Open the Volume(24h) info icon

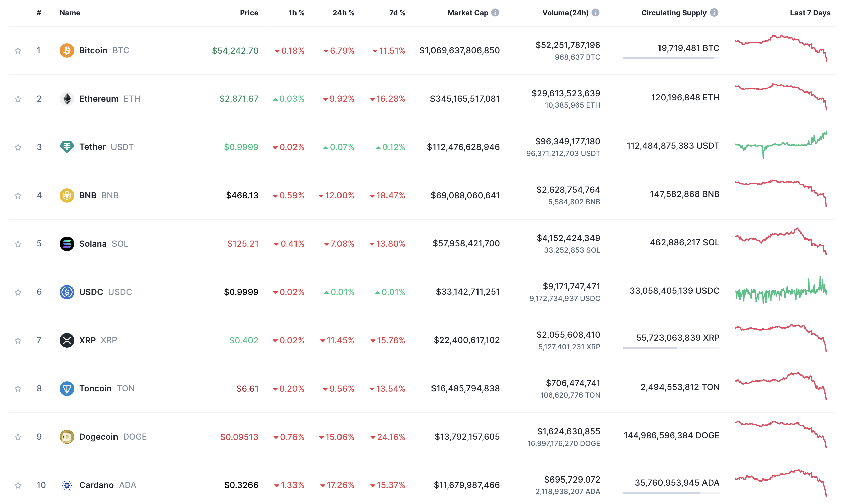(x=596, y=13)
